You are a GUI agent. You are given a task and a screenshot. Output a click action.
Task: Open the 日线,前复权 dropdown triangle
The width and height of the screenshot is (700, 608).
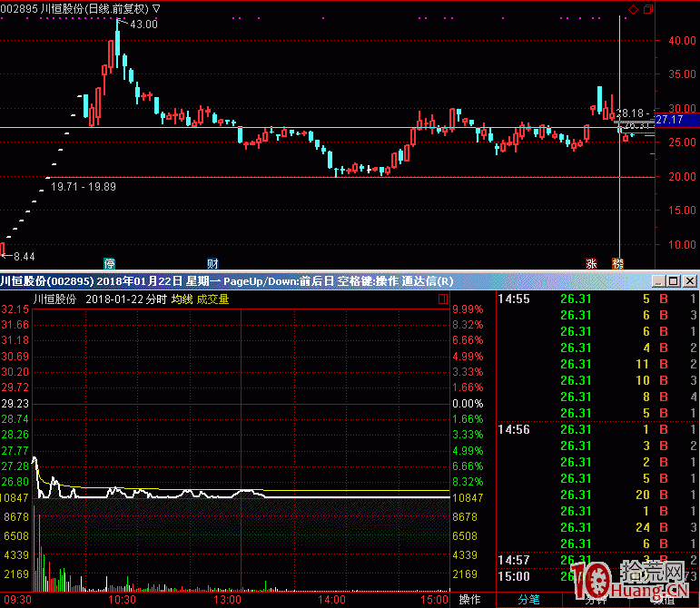pos(157,9)
